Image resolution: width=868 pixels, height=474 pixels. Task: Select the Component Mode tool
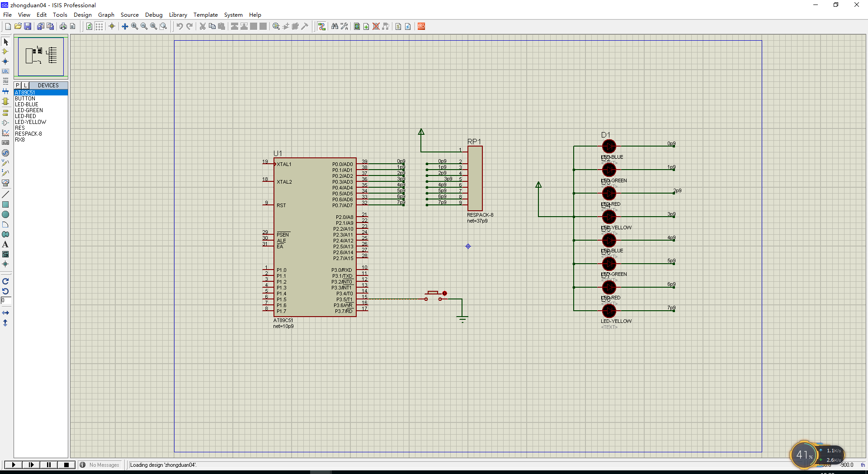[x=5, y=52]
